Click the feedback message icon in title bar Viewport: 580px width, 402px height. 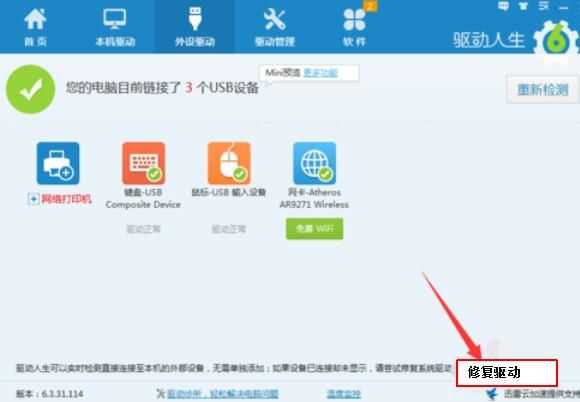click(503, 6)
